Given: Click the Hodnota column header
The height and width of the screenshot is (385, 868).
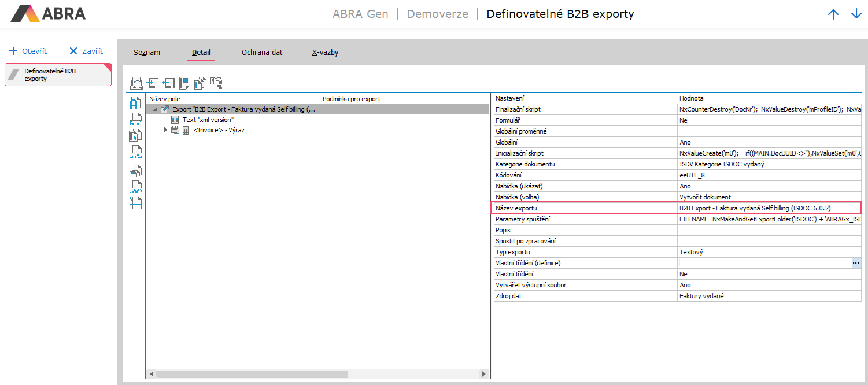Looking at the screenshot, I should (x=692, y=98).
